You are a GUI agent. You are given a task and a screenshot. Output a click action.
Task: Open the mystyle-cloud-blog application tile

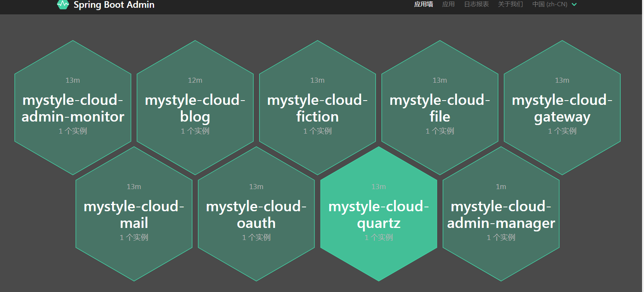195,108
